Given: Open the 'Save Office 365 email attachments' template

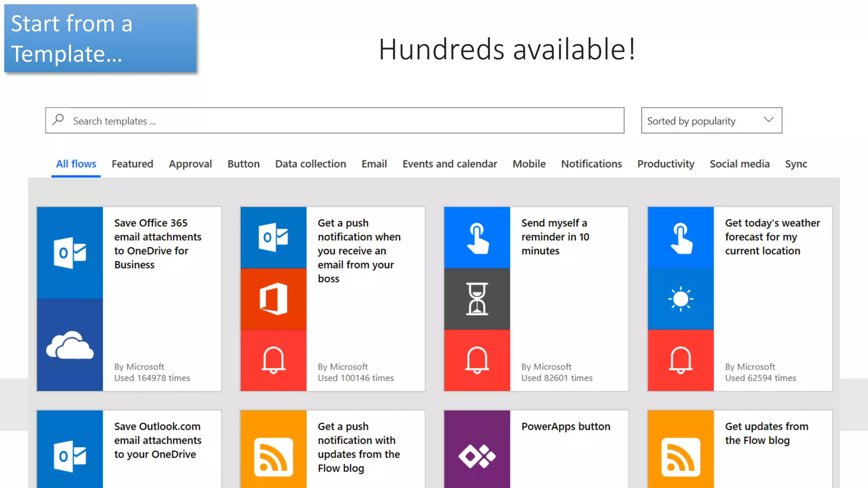Looking at the screenshot, I should click(157, 244).
